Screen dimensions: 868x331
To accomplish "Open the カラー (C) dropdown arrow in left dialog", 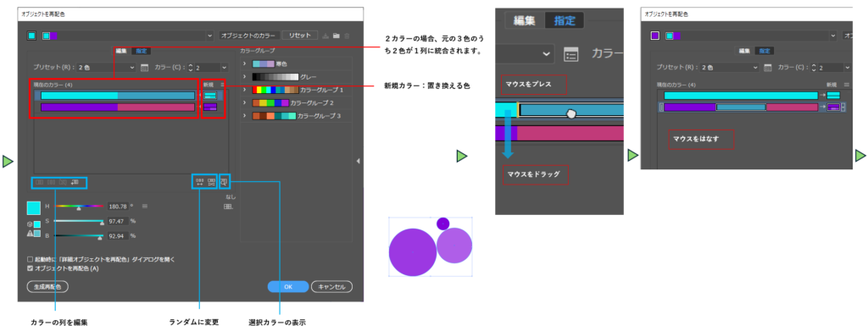I will pos(224,68).
